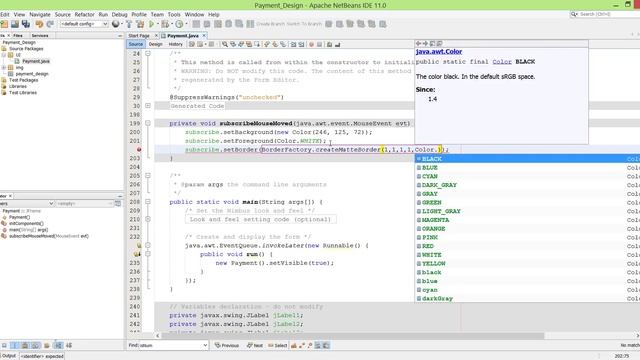The image size is (640, 360).
Task: Open Refactor menu
Action: coord(84,14)
